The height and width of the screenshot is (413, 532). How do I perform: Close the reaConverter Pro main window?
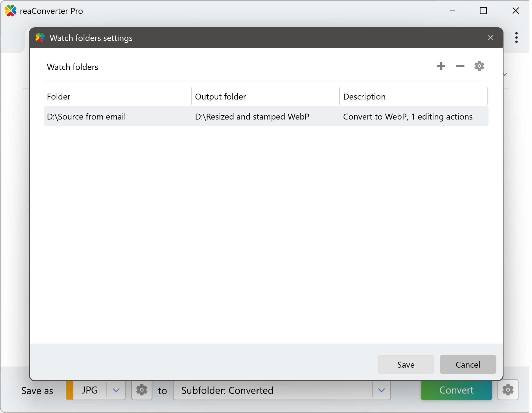click(x=516, y=11)
